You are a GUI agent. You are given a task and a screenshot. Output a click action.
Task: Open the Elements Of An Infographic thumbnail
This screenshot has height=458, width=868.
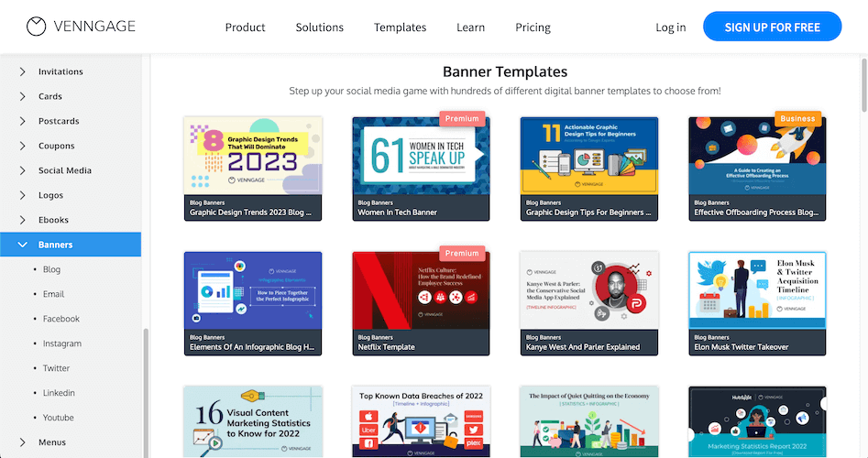[x=253, y=290]
